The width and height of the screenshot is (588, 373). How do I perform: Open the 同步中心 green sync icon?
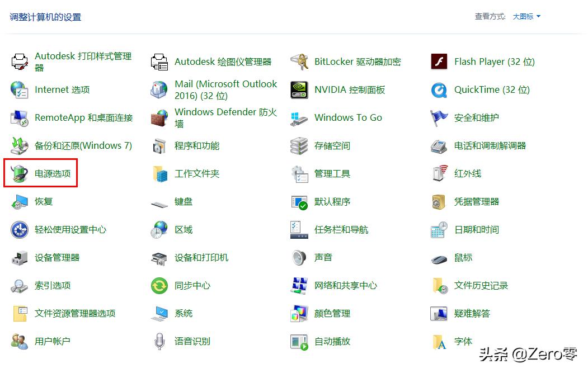click(159, 286)
